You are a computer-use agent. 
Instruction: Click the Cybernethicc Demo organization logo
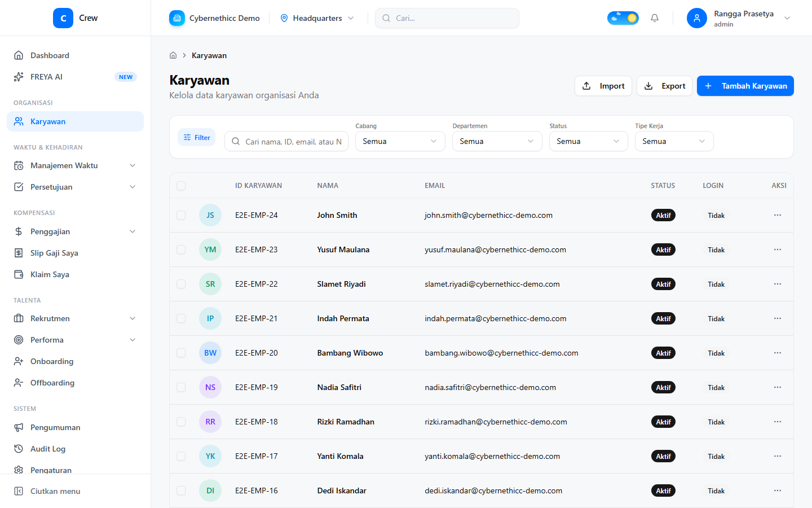177,18
